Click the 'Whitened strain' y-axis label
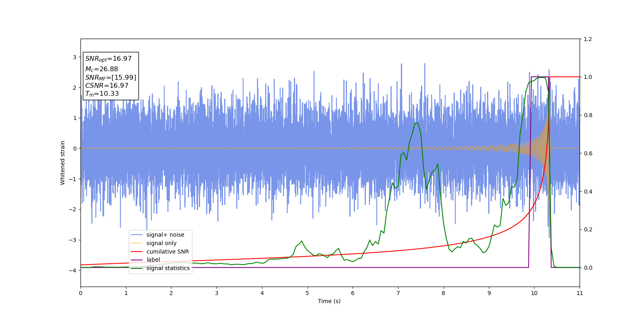 (63, 163)
